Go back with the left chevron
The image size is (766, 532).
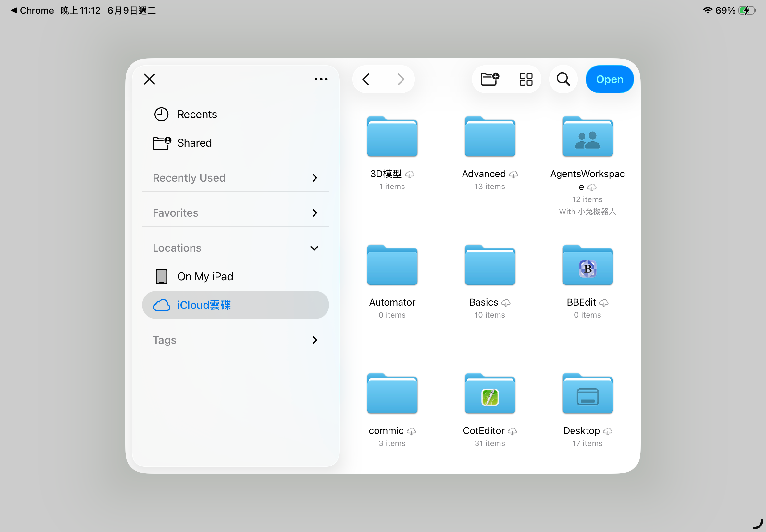[x=366, y=79]
